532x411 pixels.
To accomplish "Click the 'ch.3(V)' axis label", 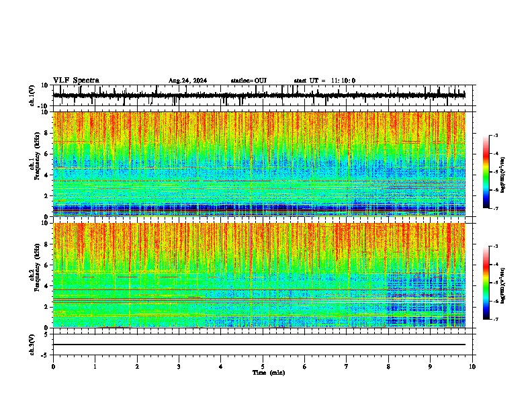I will click(32, 345).
